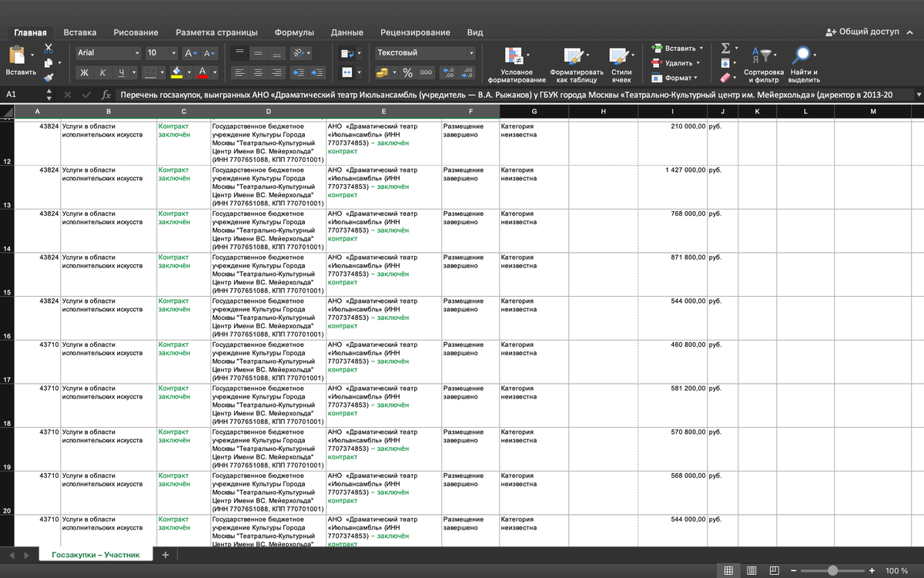
Task: Increase font size with the large A button
Action: [x=191, y=53]
